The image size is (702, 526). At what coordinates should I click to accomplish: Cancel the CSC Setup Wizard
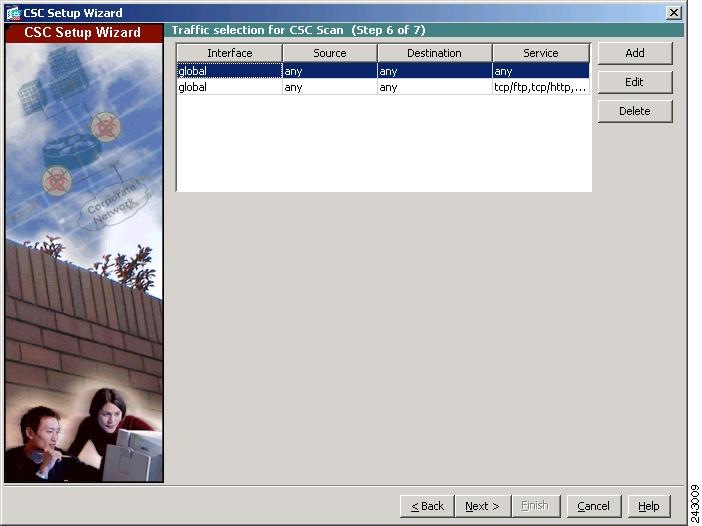tap(594, 506)
